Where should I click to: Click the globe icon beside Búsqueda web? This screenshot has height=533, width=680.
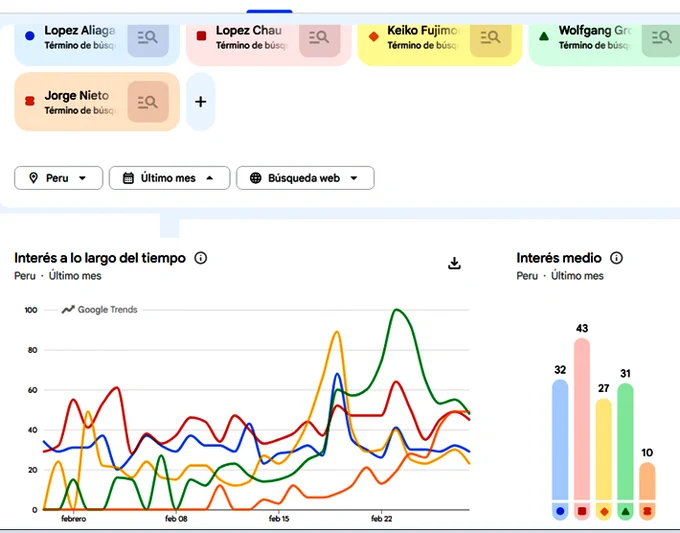255,178
